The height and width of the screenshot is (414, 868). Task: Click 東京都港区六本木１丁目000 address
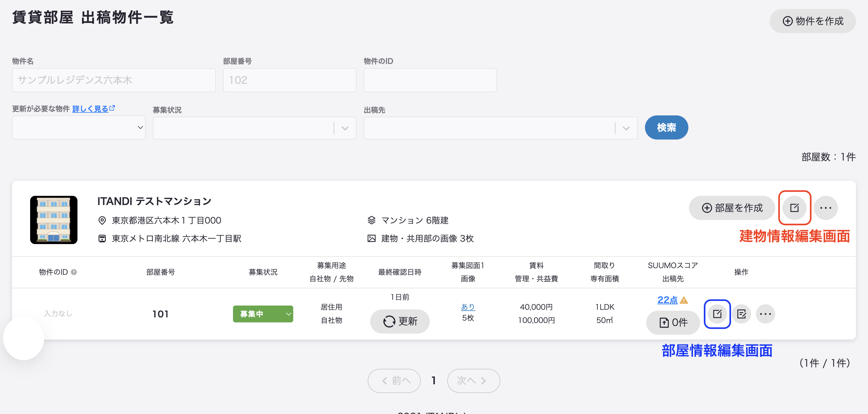pyautogui.click(x=166, y=220)
